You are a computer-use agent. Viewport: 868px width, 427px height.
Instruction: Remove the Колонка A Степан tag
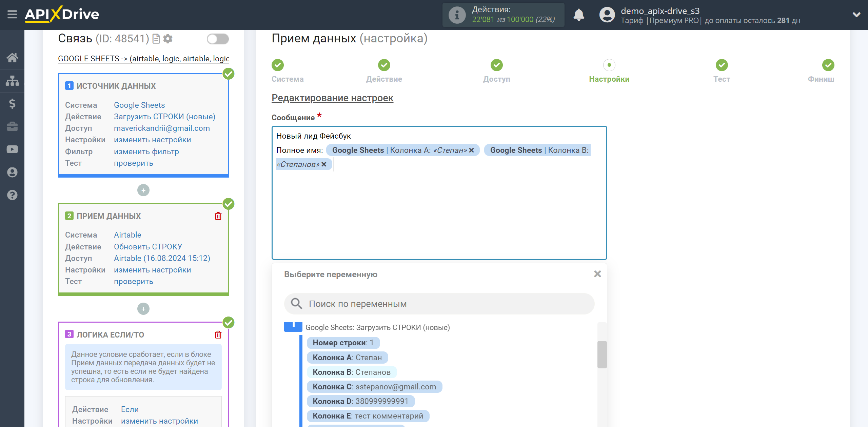(x=471, y=150)
